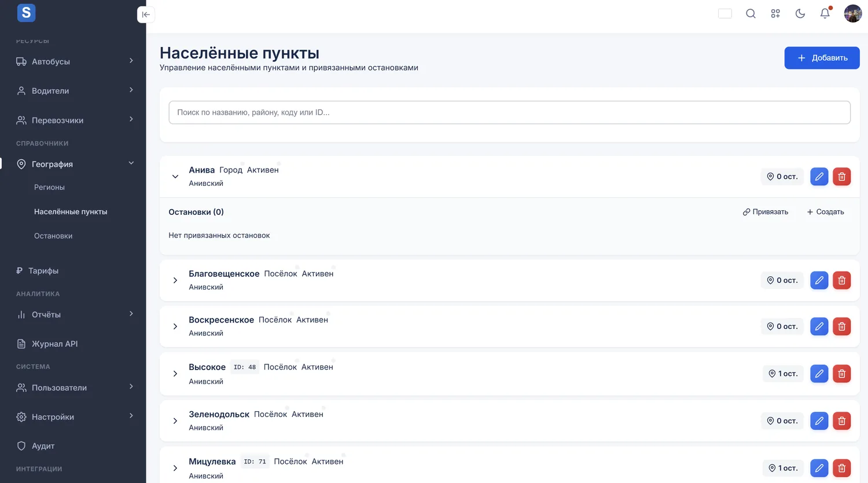868x483 pixels.
Task: Delete the Воскресенское settlement
Action: point(841,327)
